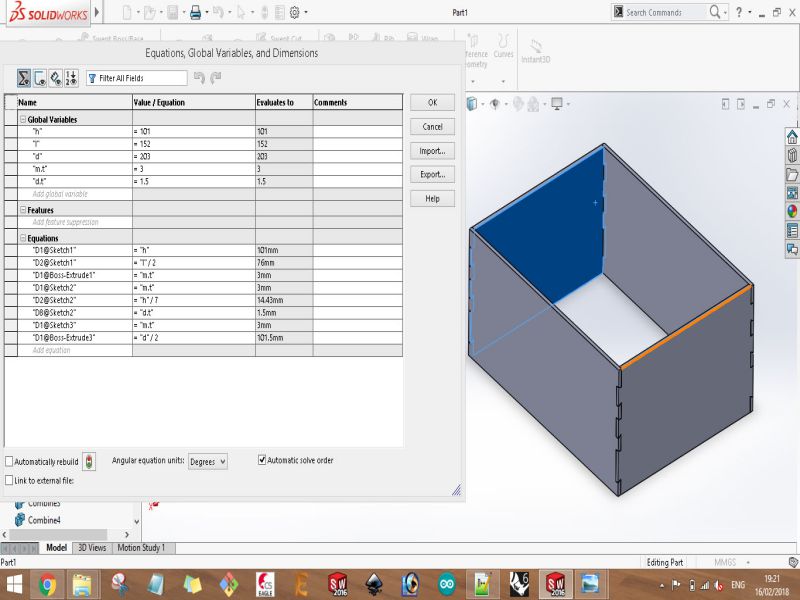Open the EAGLE taskbar icon
The height and width of the screenshot is (600, 800).
[265, 584]
